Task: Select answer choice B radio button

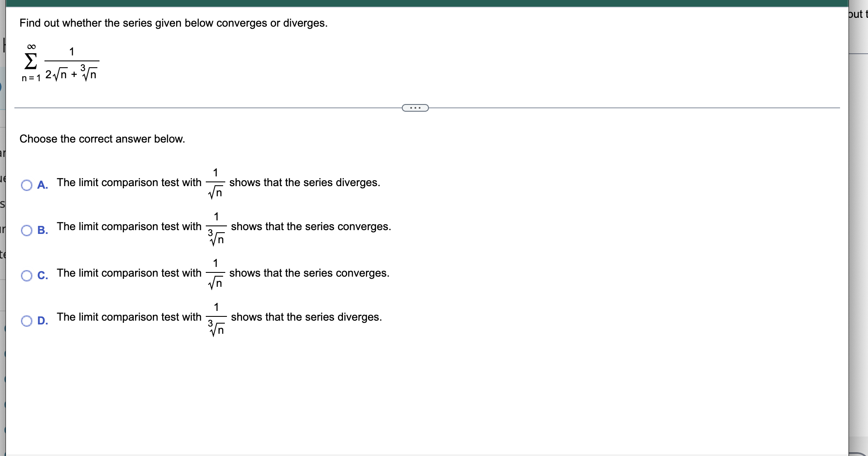Action: tap(26, 231)
